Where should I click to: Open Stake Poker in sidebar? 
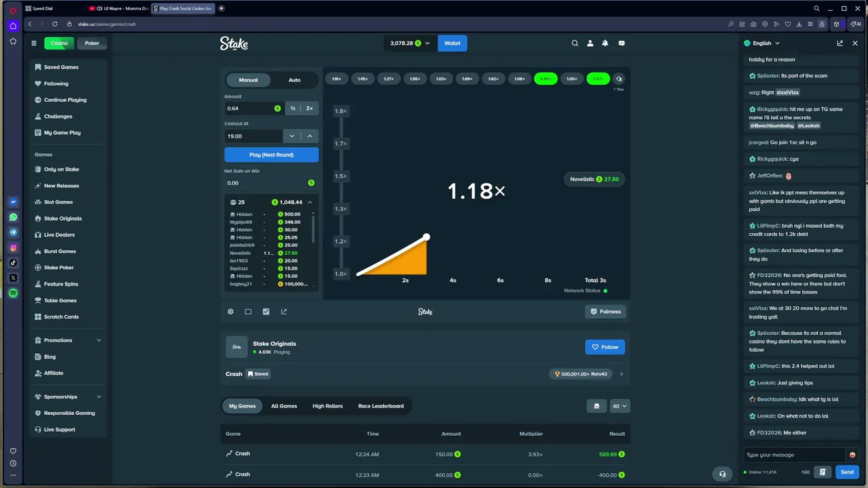click(58, 268)
